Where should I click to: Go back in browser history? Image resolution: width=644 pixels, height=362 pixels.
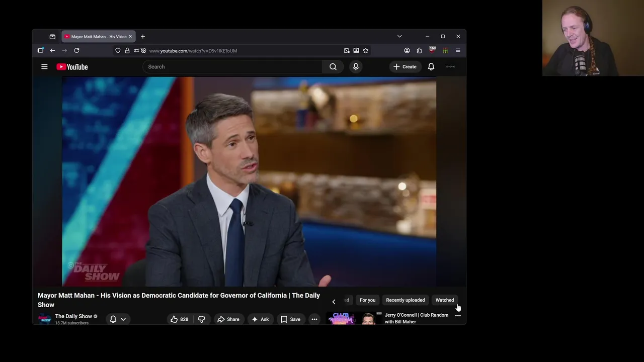[52, 51]
